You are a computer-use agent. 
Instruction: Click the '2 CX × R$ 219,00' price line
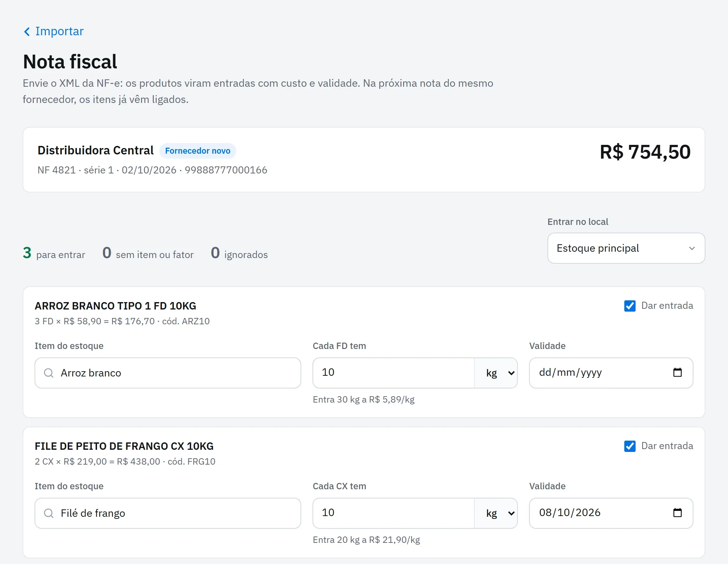(125, 462)
